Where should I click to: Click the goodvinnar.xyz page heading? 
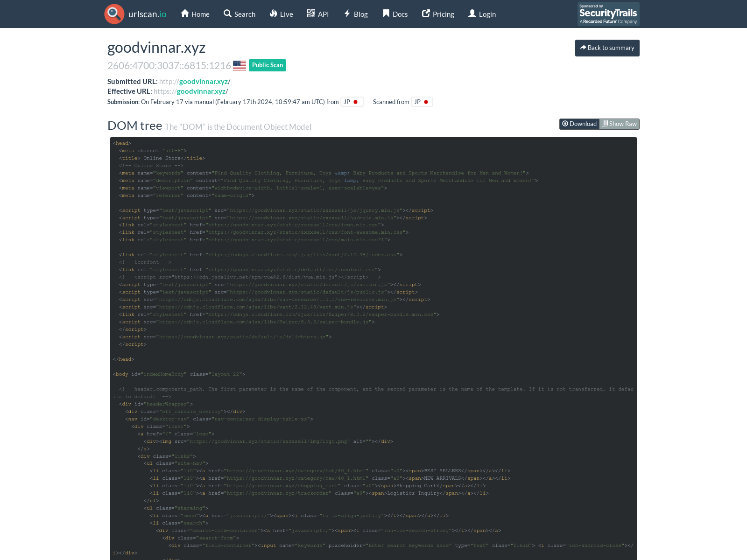[156, 48]
